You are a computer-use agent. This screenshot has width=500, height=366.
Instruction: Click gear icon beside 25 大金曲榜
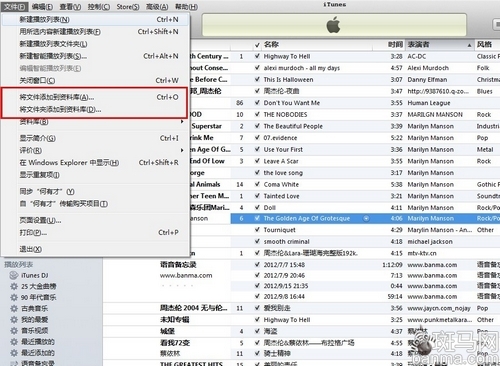point(14,286)
